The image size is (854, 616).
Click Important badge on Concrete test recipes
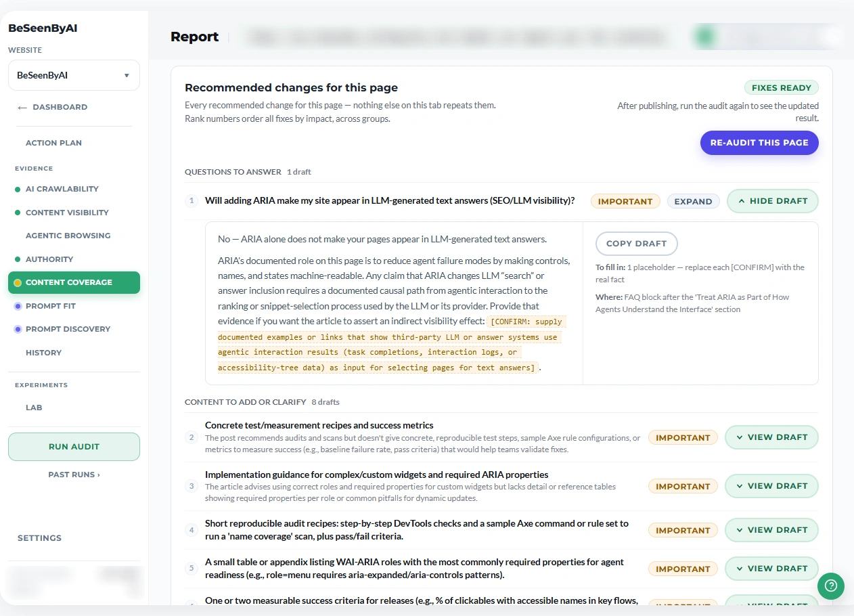pos(683,437)
